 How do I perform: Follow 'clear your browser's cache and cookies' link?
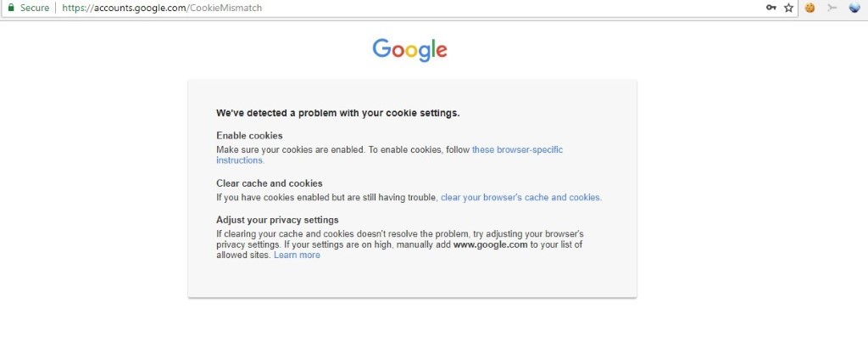tap(520, 198)
